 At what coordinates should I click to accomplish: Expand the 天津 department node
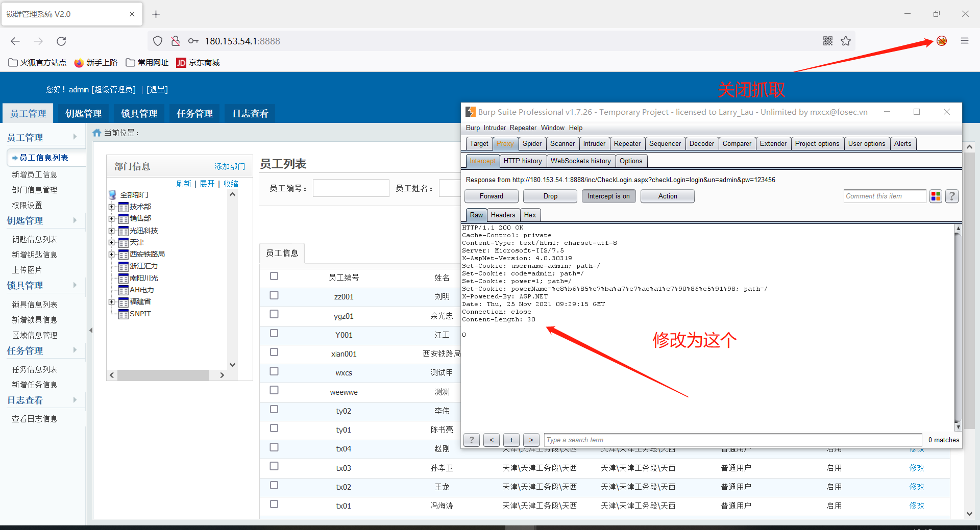111,242
